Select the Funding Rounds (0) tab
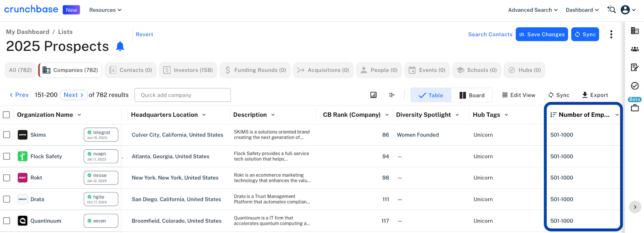Image resolution: width=644 pixels, height=233 pixels. 255,70
